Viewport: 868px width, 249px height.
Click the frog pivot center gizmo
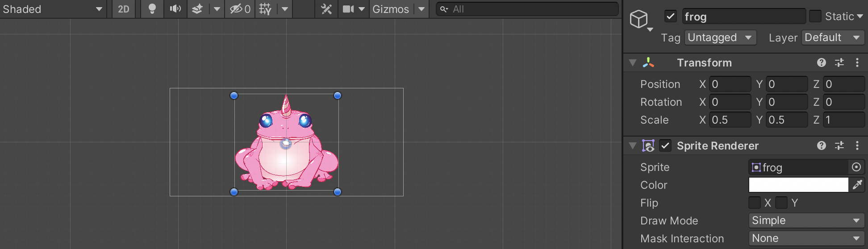286,143
